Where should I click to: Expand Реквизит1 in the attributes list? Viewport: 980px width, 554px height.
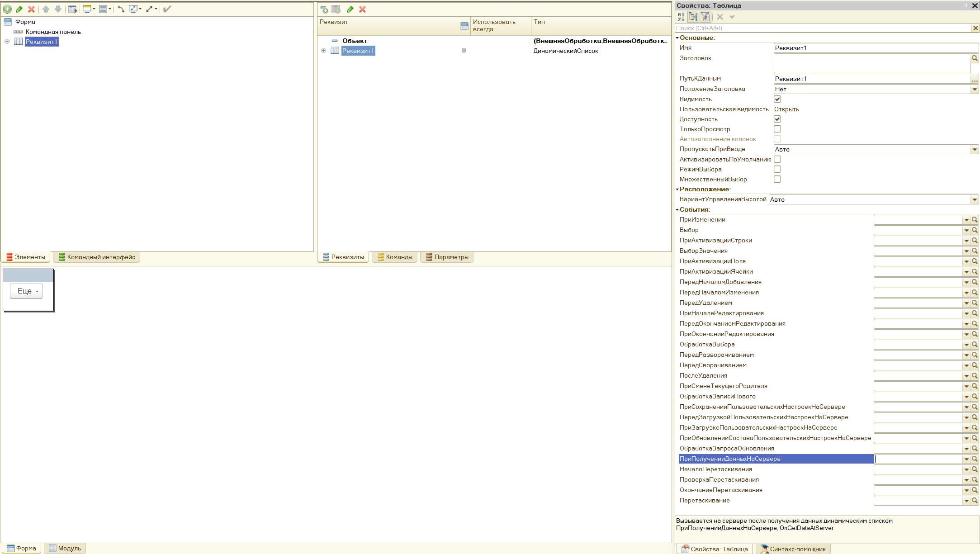tap(323, 51)
